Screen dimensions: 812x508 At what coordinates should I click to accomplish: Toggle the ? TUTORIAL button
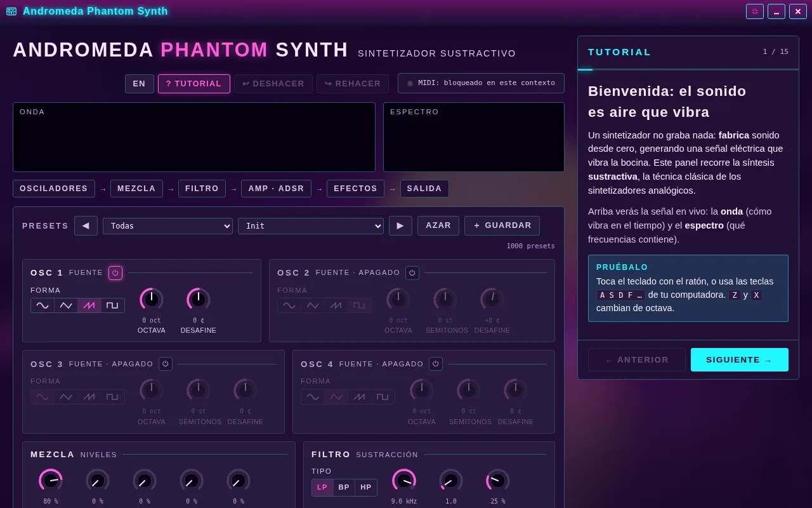pyautogui.click(x=194, y=84)
